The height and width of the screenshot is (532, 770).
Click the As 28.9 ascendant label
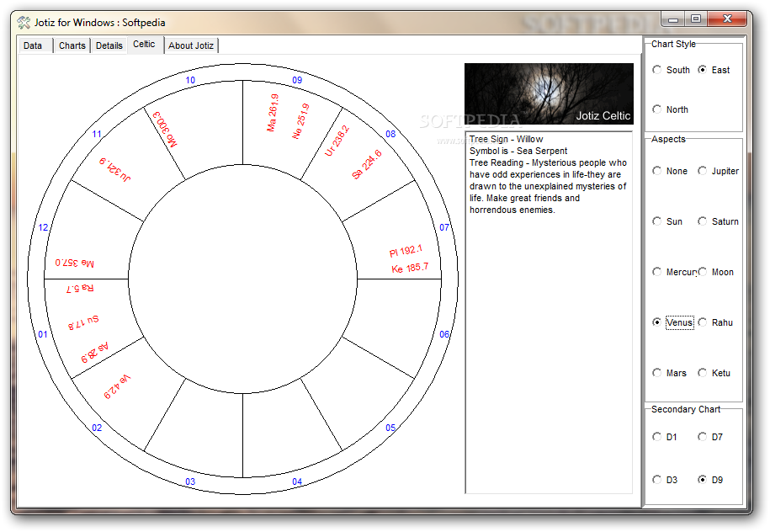pyautogui.click(x=95, y=352)
